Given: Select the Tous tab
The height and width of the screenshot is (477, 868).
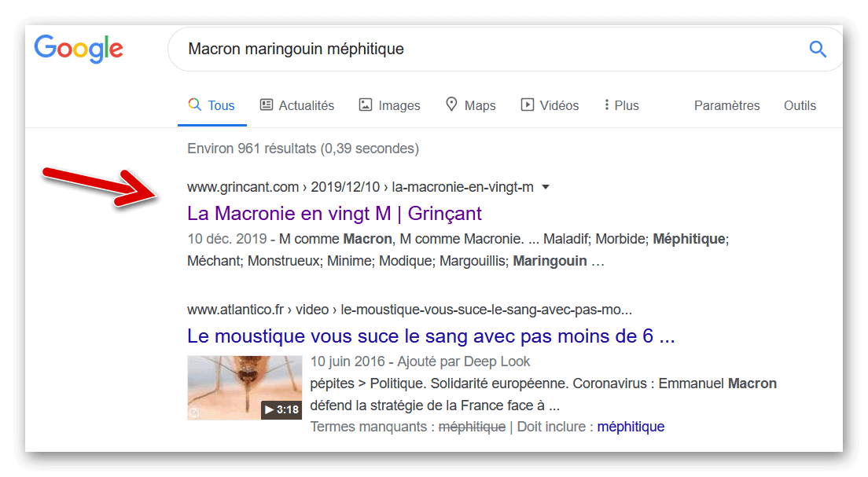Looking at the screenshot, I should (211, 105).
